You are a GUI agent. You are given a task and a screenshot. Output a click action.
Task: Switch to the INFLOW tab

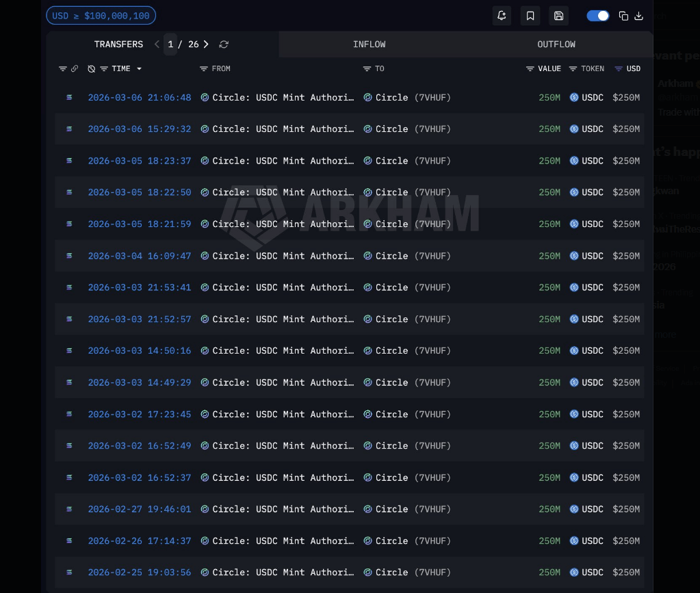click(369, 44)
